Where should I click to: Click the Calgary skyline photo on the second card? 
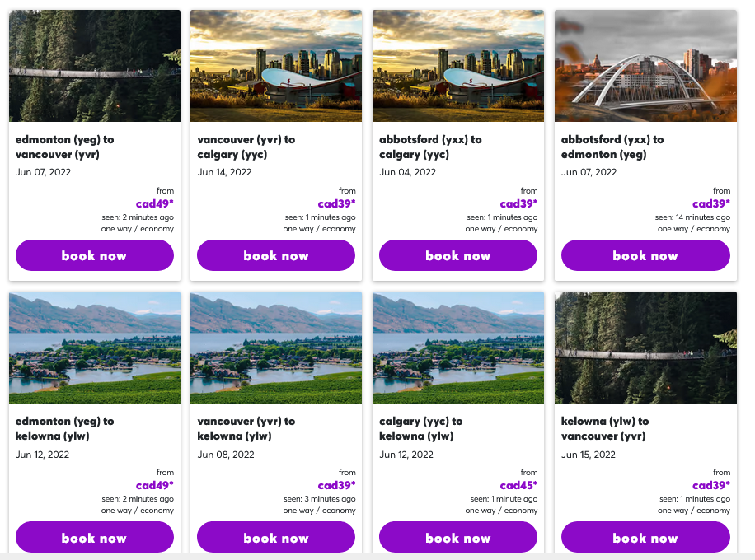coord(275,66)
